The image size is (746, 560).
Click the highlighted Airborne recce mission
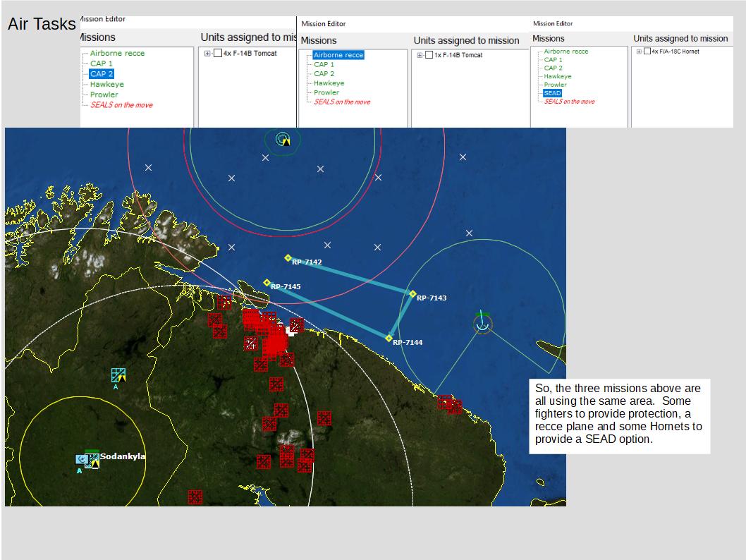338,55
